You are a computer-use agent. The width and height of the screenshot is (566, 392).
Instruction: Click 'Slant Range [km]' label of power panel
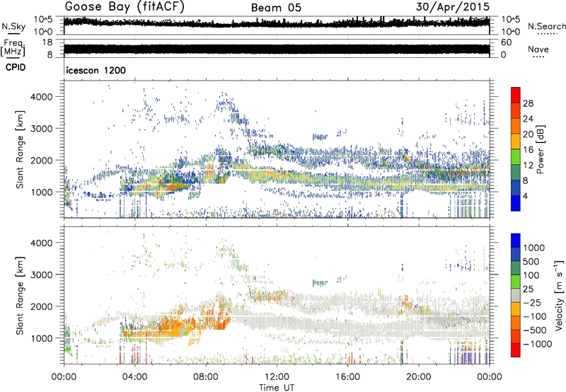click(x=20, y=149)
